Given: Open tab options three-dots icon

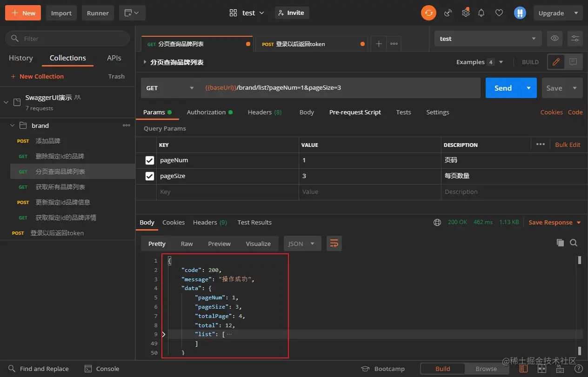Looking at the screenshot, I should pyautogui.click(x=394, y=44).
